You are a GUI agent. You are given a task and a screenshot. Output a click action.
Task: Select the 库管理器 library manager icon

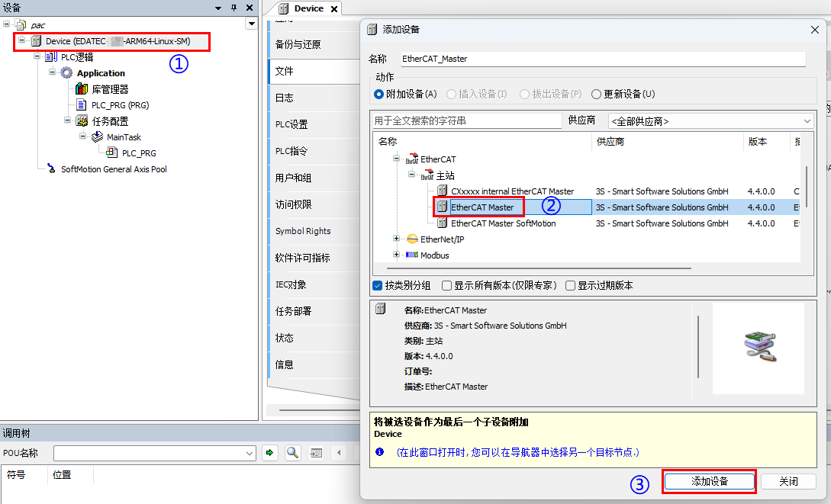point(82,89)
